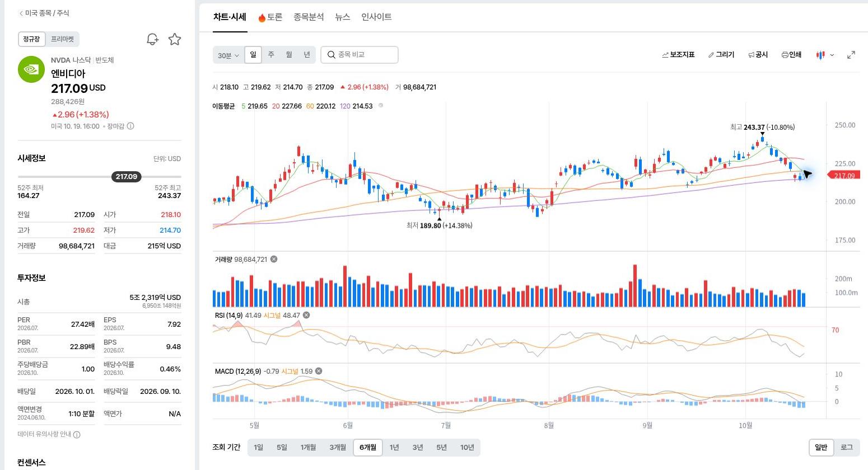Open the candlestick chart type dropdown

pyautogui.click(x=825, y=55)
